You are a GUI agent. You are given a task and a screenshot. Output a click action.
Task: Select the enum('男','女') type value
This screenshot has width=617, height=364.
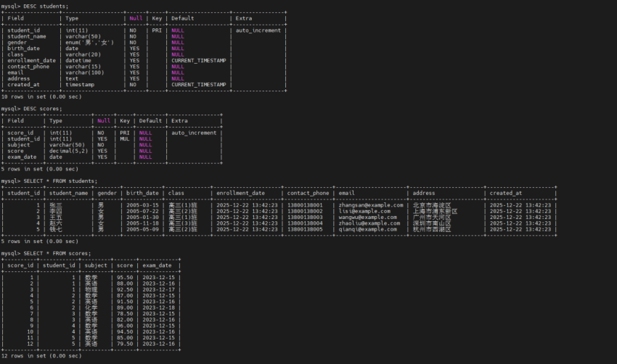90,43
